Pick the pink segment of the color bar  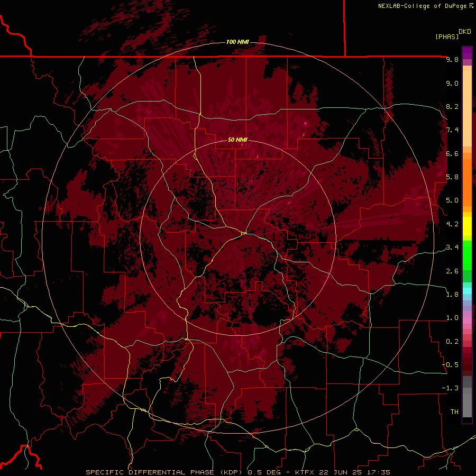tap(467, 321)
